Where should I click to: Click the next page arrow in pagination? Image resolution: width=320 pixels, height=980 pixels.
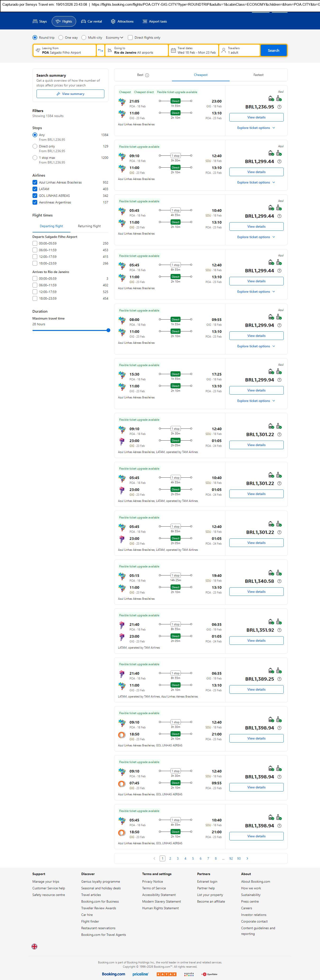pos(247,858)
